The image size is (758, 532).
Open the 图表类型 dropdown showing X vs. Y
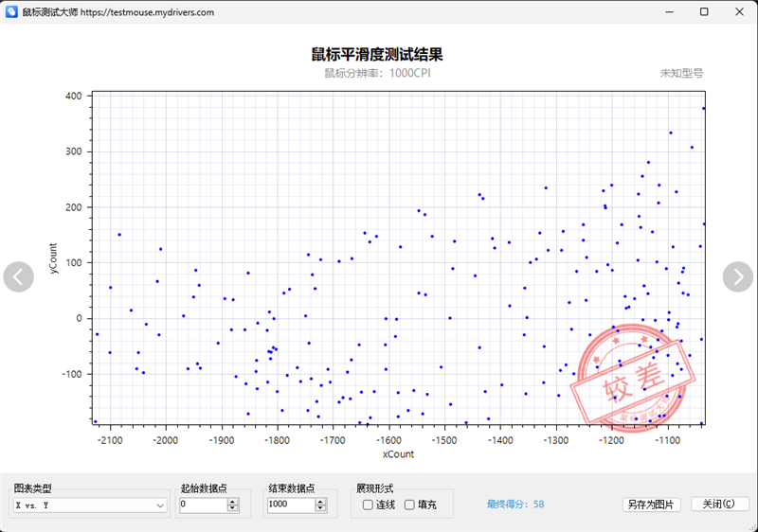point(90,505)
